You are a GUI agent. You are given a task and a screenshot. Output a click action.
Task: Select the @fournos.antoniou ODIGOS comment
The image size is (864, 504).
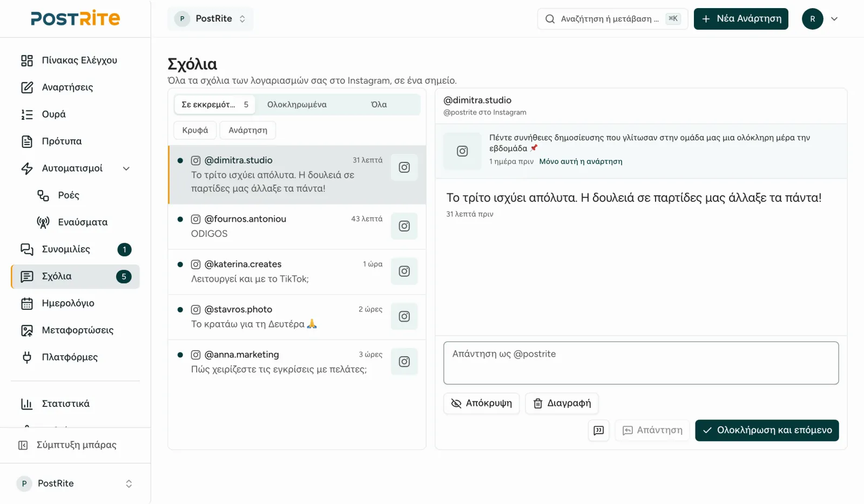tap(297, 226)
